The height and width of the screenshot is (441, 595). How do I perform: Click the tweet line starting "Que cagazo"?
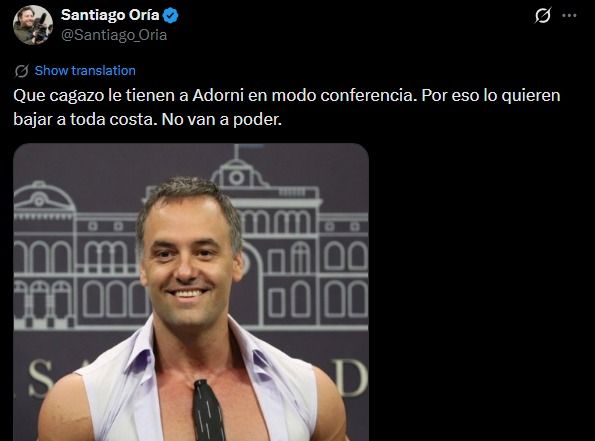pyautogui.click(x=286, y=95)
